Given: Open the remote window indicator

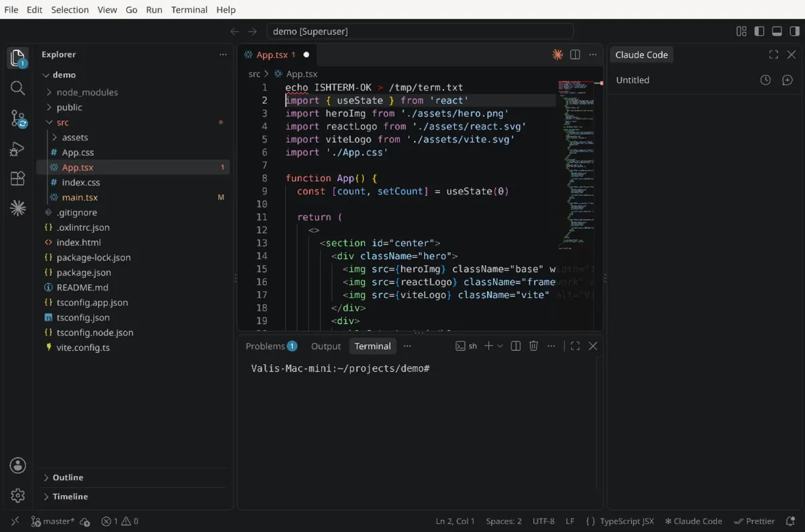Looking at the screenshot, I should [15, 521].
